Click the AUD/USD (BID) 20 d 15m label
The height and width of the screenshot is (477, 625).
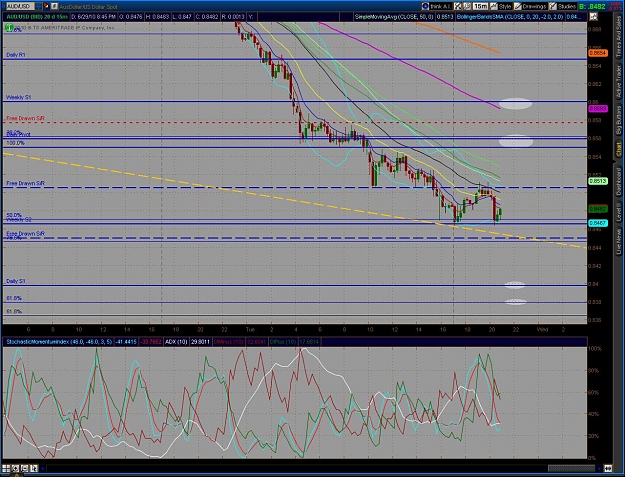37,17
